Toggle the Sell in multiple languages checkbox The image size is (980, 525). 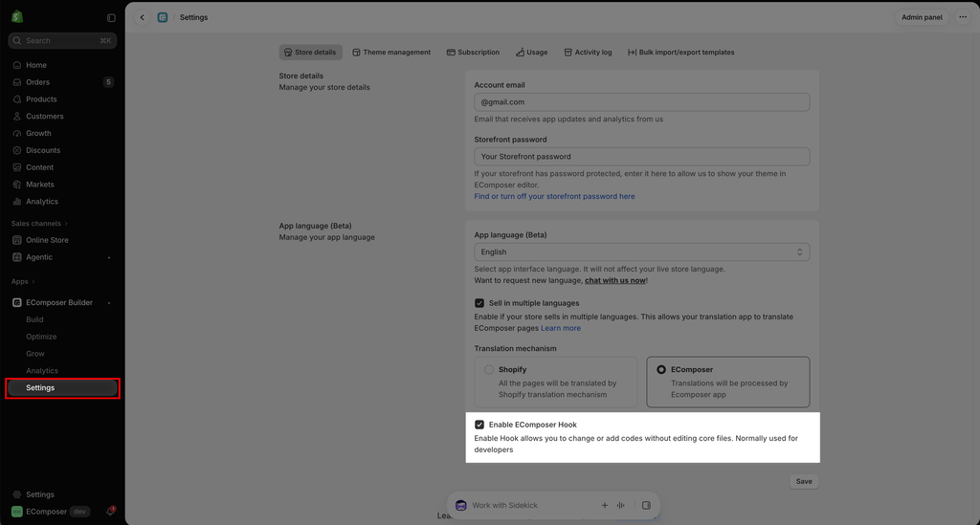coord(479,303)
